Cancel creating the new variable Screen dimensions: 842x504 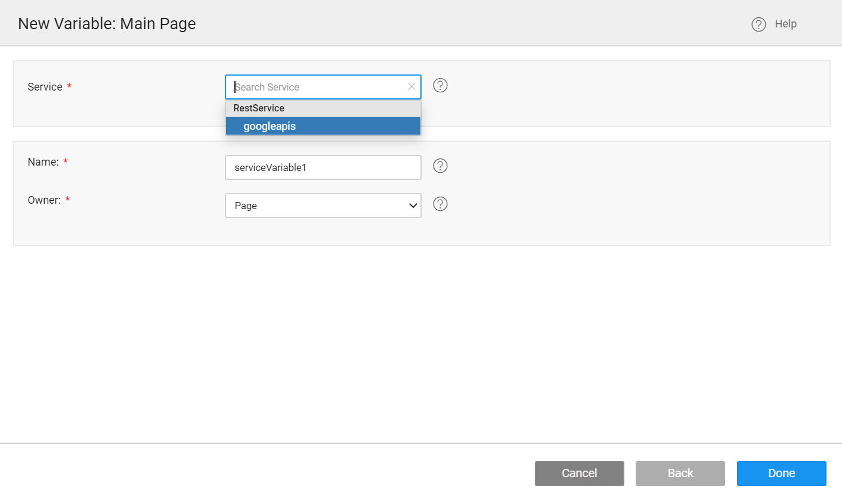(579, 473)
